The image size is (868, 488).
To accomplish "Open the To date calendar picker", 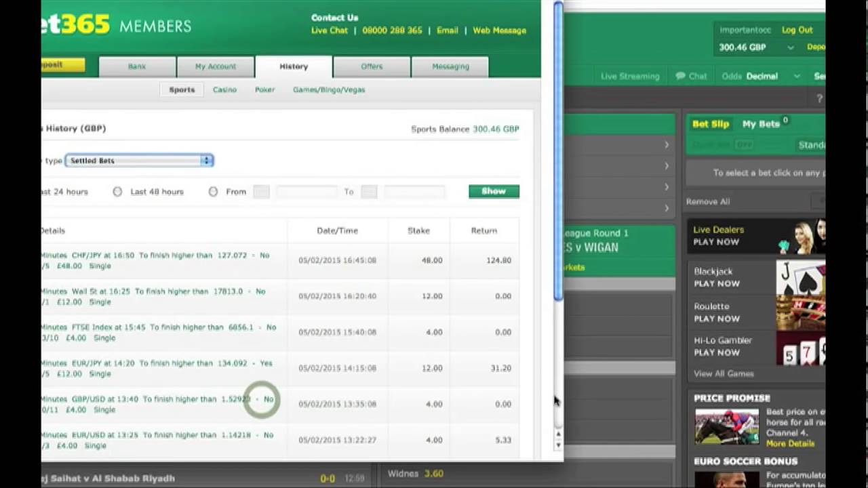I will click(x=369, y=192).
